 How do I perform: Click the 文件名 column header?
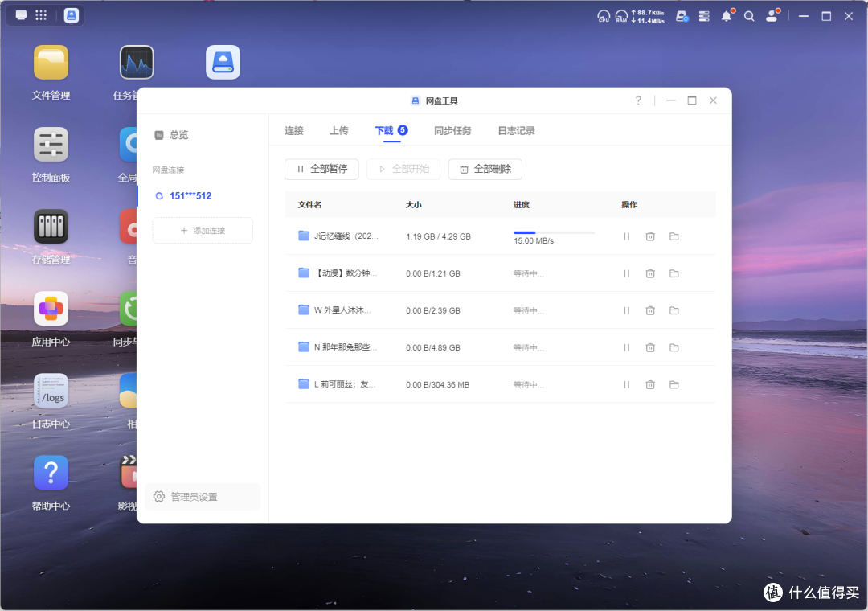click(x=309, y=205)
